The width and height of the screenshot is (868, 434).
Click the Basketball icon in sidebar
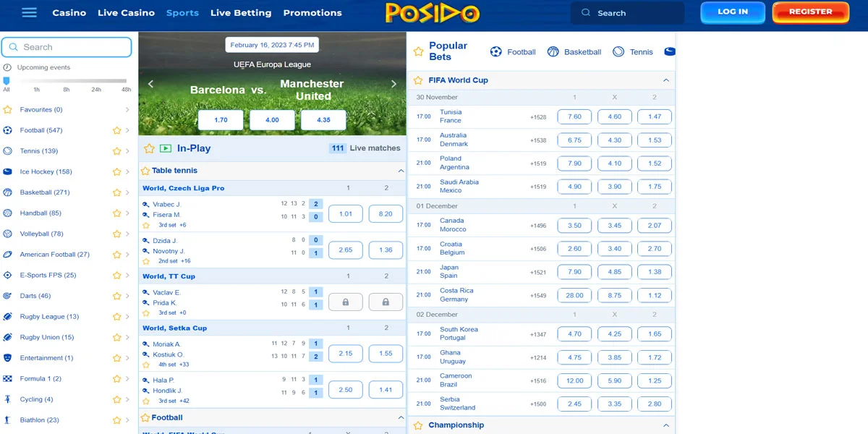coord(7,192)
